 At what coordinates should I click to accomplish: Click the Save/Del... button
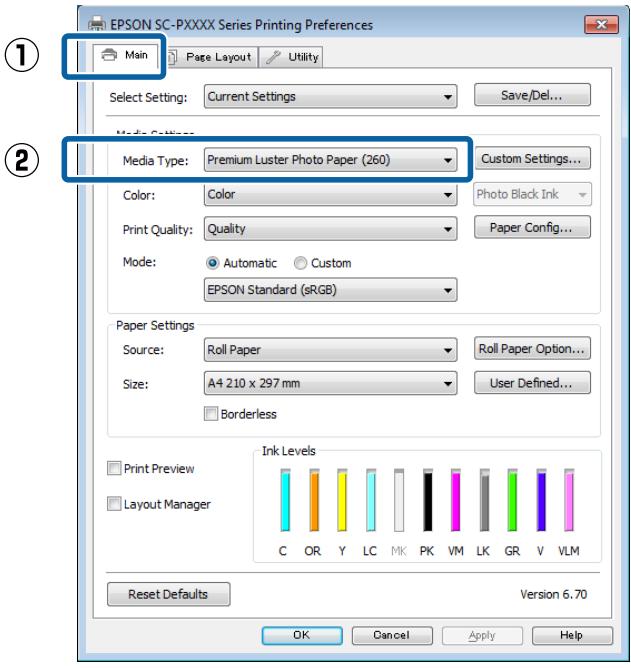pos(532,95)
